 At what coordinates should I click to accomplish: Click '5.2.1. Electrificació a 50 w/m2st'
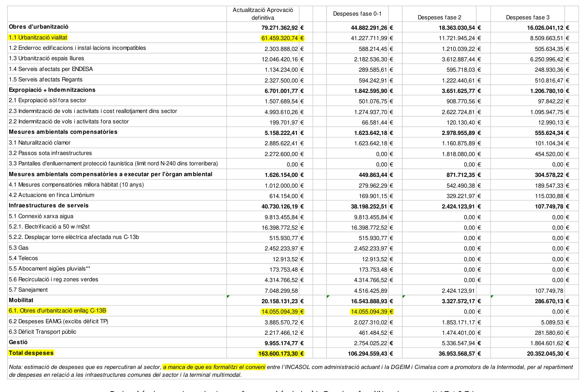(49, 227)
